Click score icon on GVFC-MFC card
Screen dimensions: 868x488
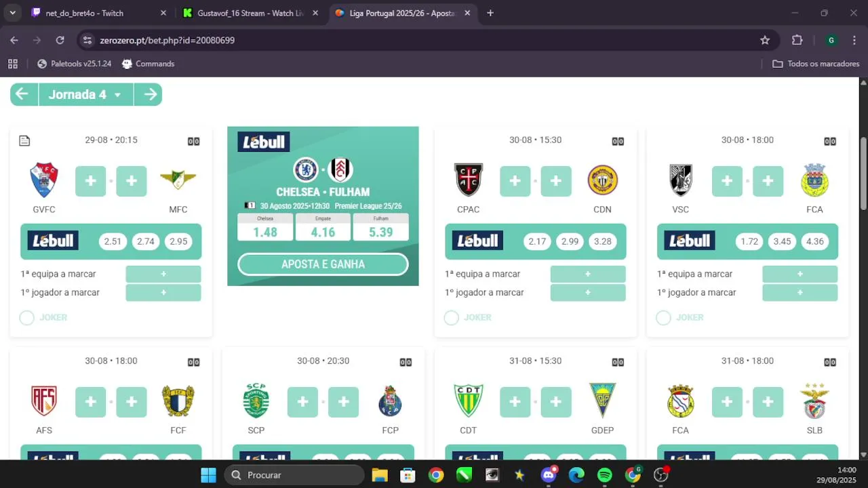[x=194, y=141]
